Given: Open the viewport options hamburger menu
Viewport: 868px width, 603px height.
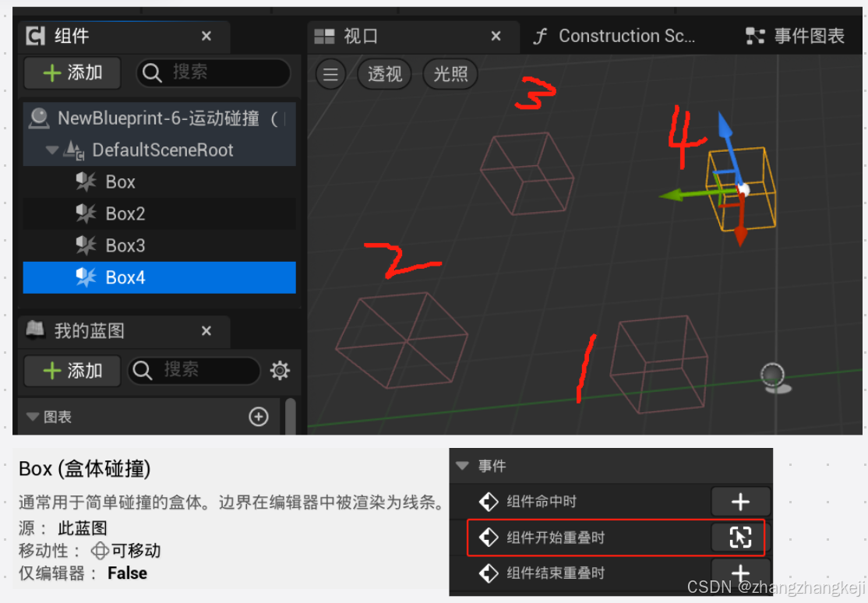Looking at the screenshot, I should 330,74.
